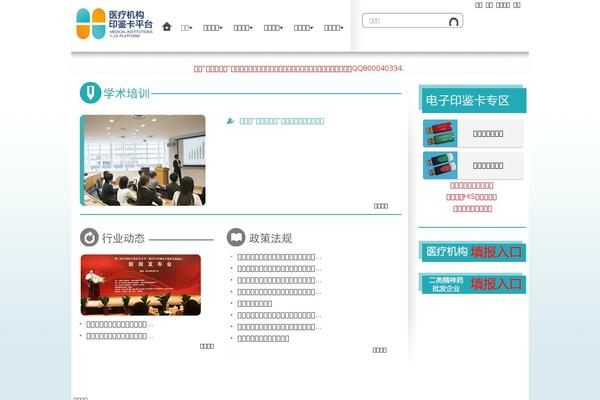
Task: Open the teal article link beside the bird icon
Action: (x=282, y=121)
